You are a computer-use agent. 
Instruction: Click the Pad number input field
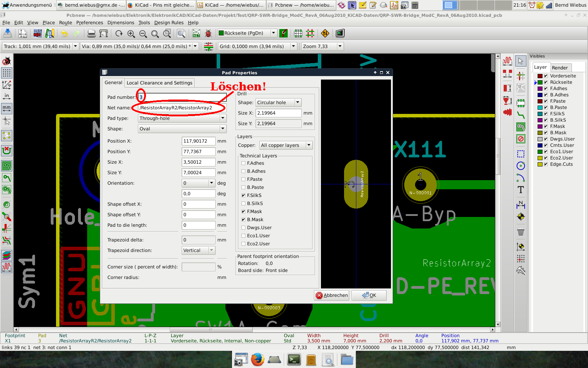(x=182, y=97)
